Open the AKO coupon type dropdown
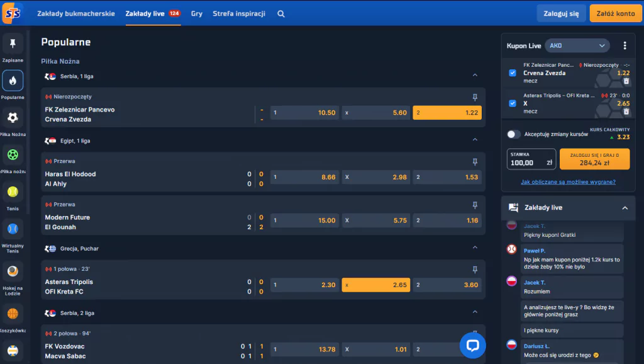The height and width of the screenshot is (364, 644). pyautogui.click(x=577, y=46)
